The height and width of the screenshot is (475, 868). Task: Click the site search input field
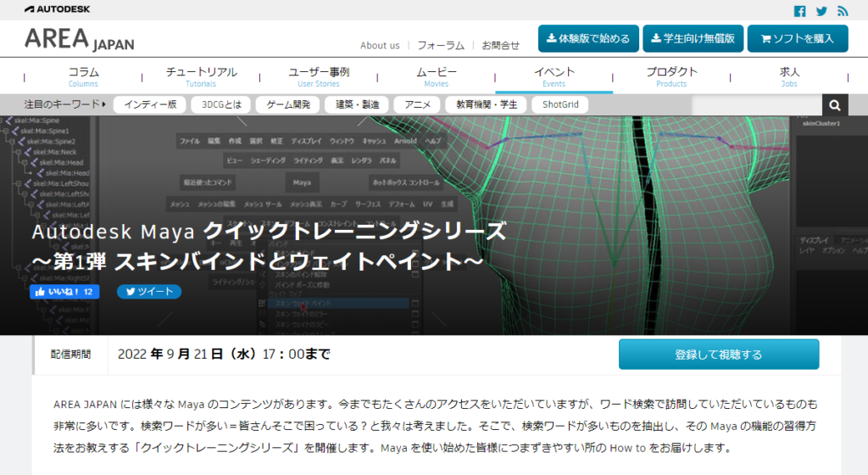tap(757, 104)
